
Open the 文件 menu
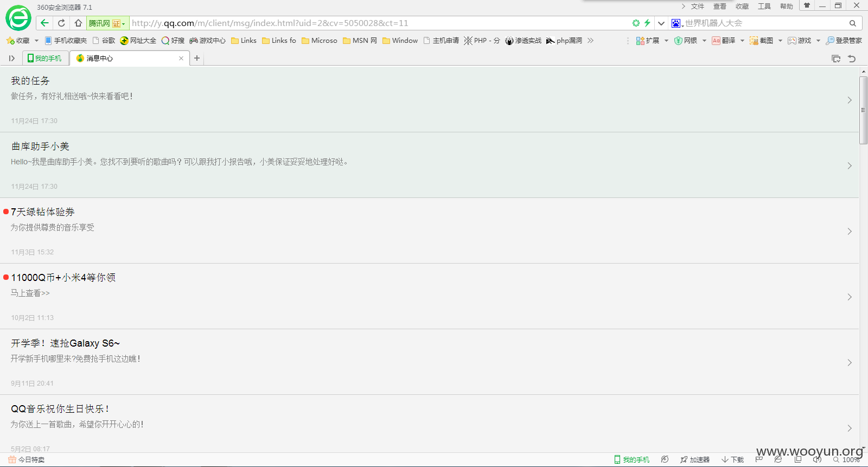pyautogui.click(x=698, y=7)
